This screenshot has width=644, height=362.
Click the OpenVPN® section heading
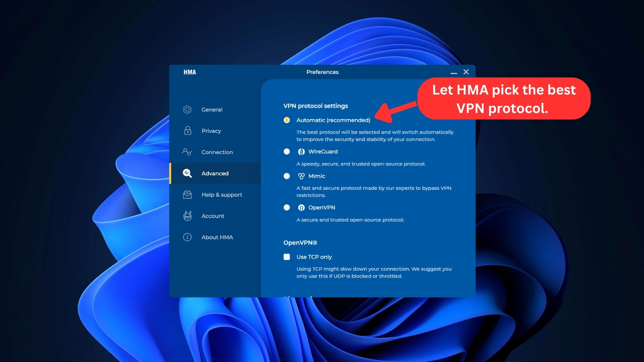(300, 243)
